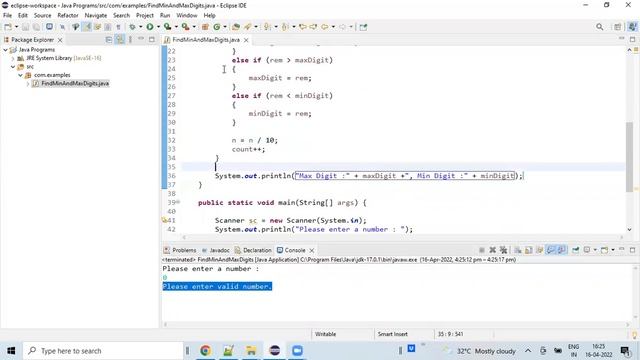
Task: Open File Explorer from the taskbar
Action: [251, 351]
